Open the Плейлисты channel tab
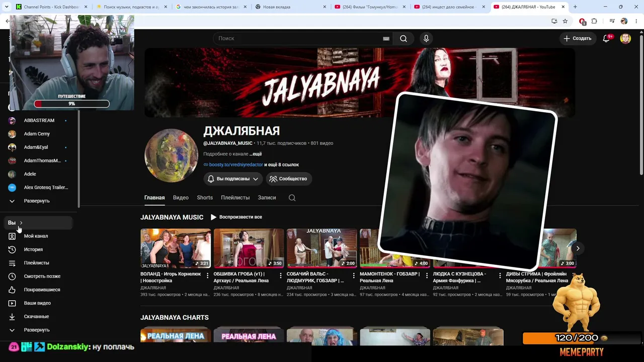 tap(235, 198)
